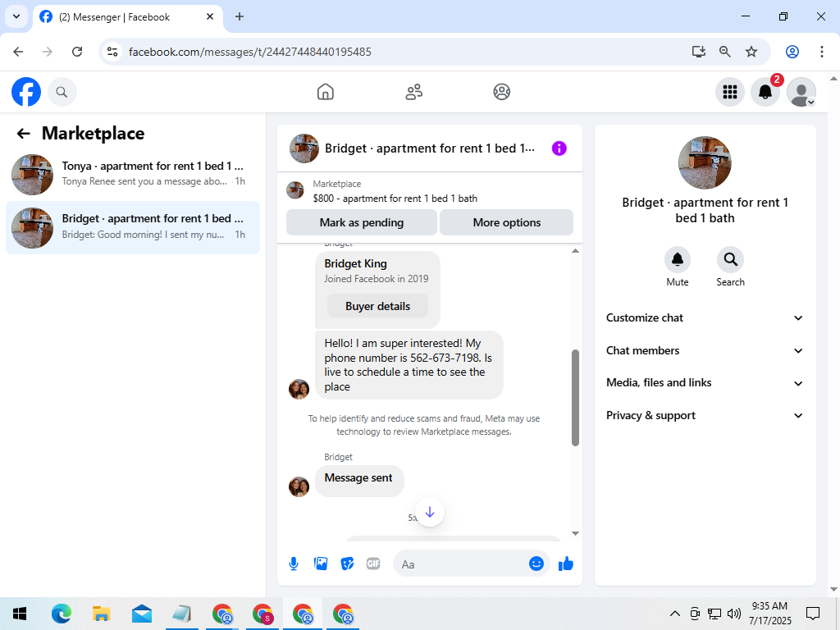This screenshot has height=630, width=840.
Task: Expand Chat members section
Action: point(705,350)
